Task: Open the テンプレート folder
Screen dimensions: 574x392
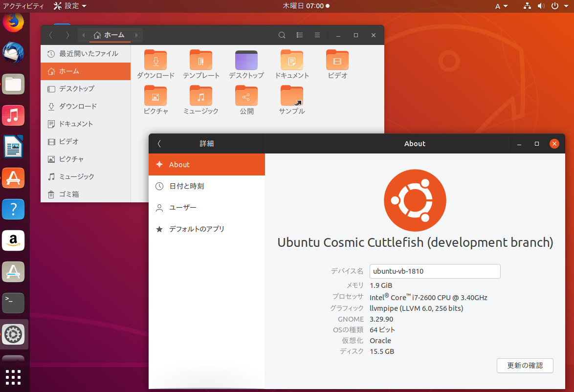Action: click(201, 65)
